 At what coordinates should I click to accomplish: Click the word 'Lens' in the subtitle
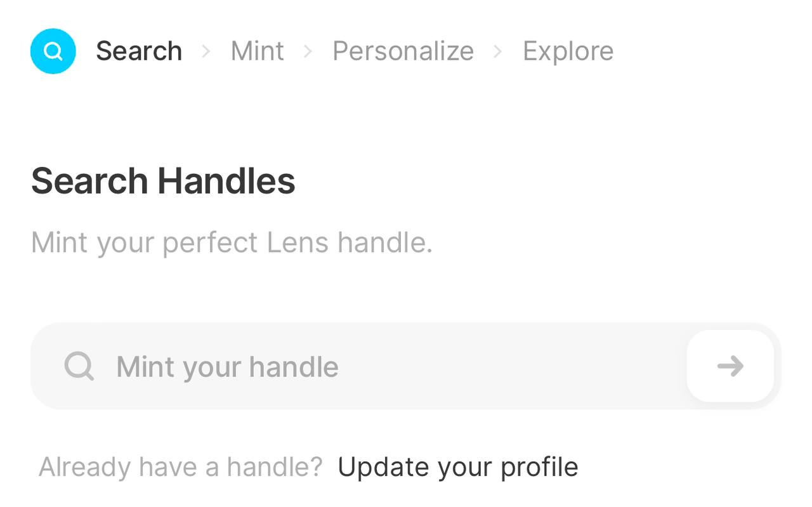[x=297, y=242]
